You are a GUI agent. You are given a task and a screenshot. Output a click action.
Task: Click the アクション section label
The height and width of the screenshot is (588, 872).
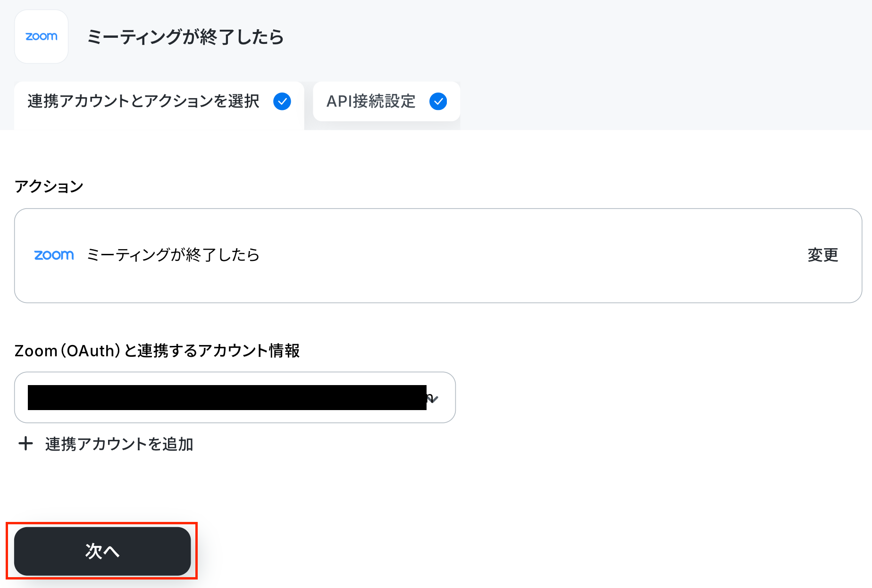click(x=49, y=186)
